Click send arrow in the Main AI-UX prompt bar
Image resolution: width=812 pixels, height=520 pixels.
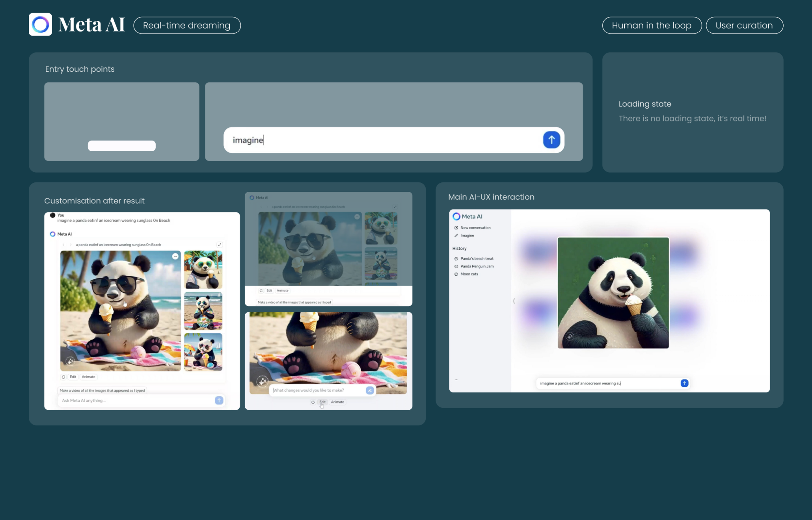[x=684, y=383]
